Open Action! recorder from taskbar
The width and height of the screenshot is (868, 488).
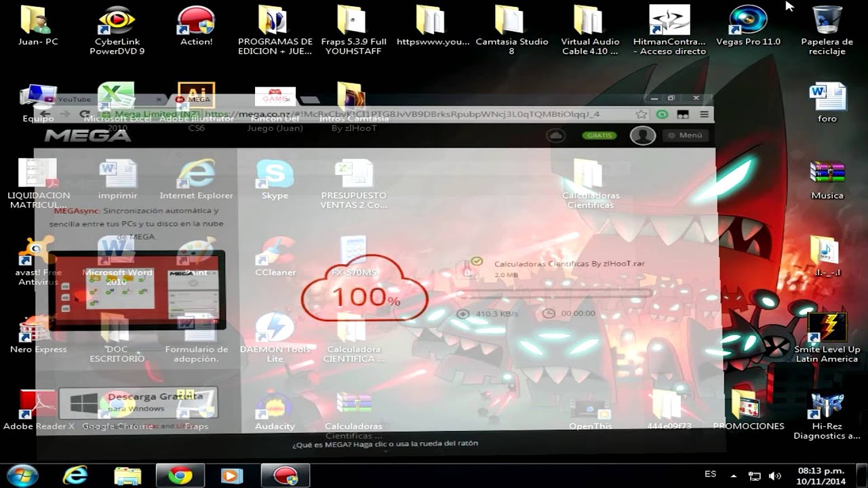285,475
